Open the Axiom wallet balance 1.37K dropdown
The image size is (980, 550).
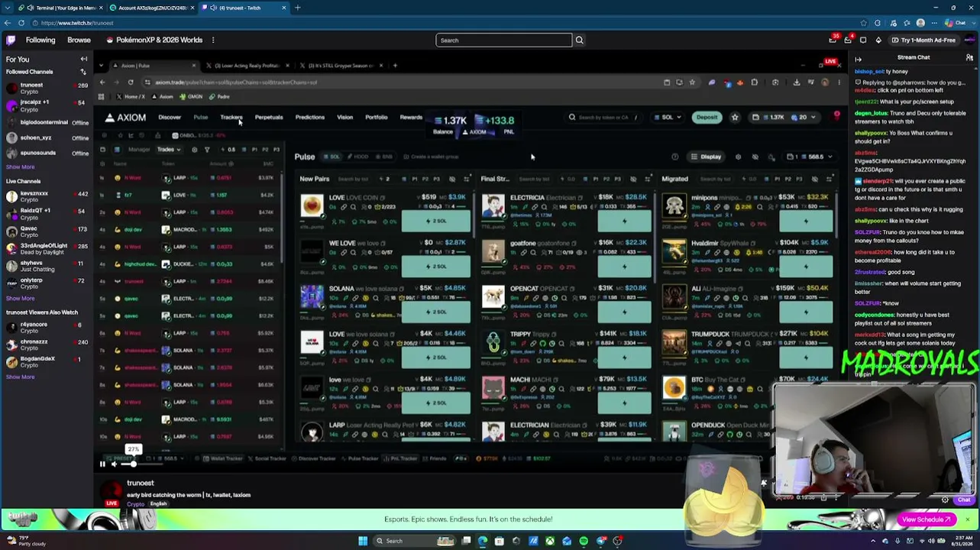pos(783,118)
